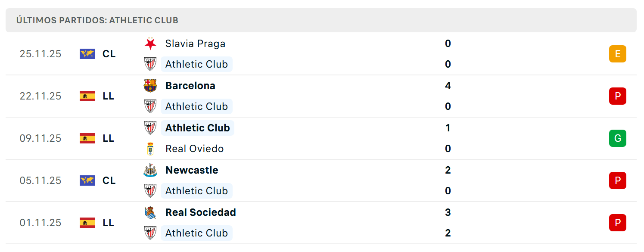644x252 pixels.
Task: Click the LL league label on 01.11.25 row
Action: [x=109, y=223]
